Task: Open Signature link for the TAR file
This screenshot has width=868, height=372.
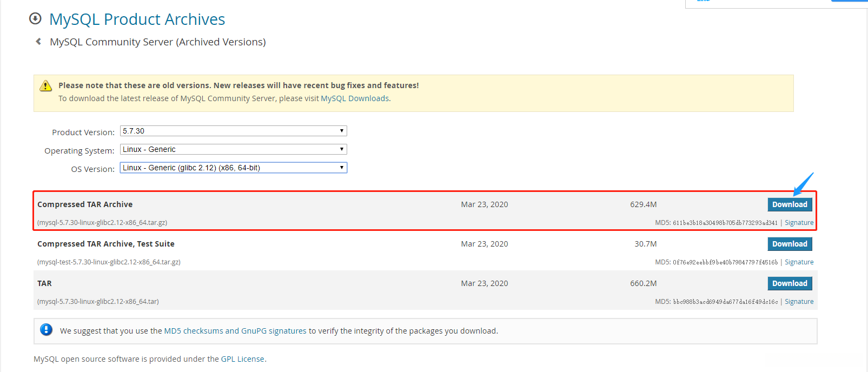Action: click(x=799, y=302)
